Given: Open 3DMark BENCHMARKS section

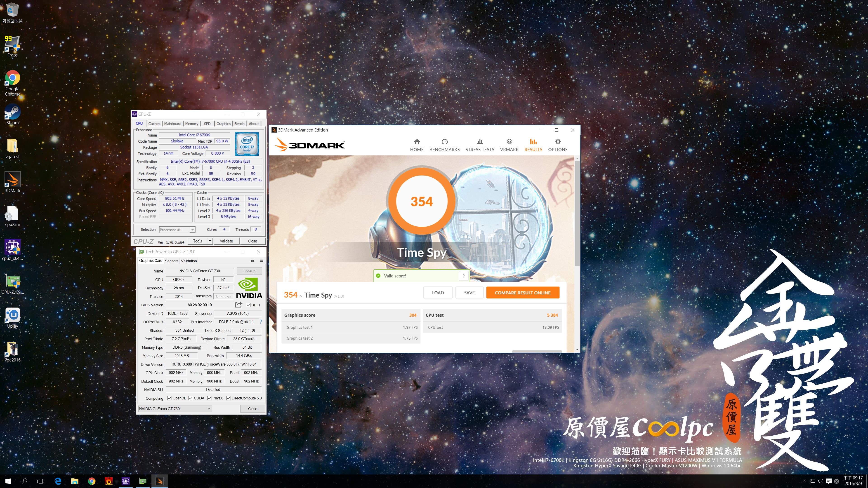Looking at the screenshot, I should coord(444,145).
